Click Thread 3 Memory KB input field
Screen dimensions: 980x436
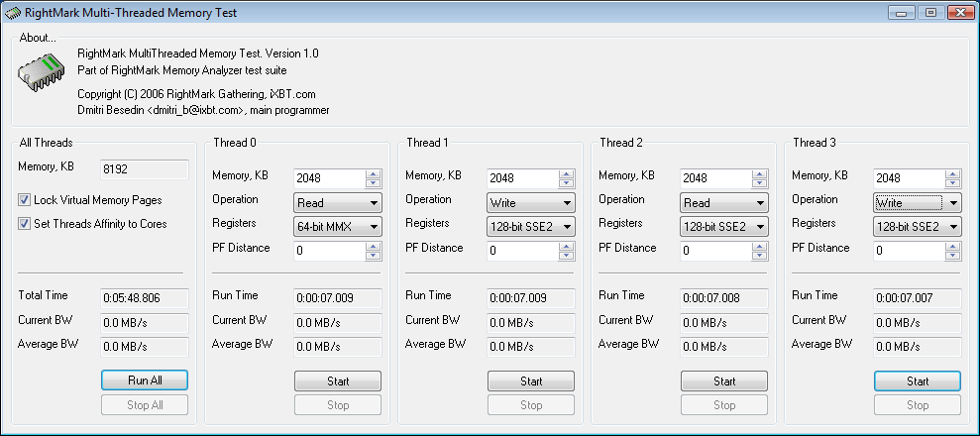coord(909,178)
